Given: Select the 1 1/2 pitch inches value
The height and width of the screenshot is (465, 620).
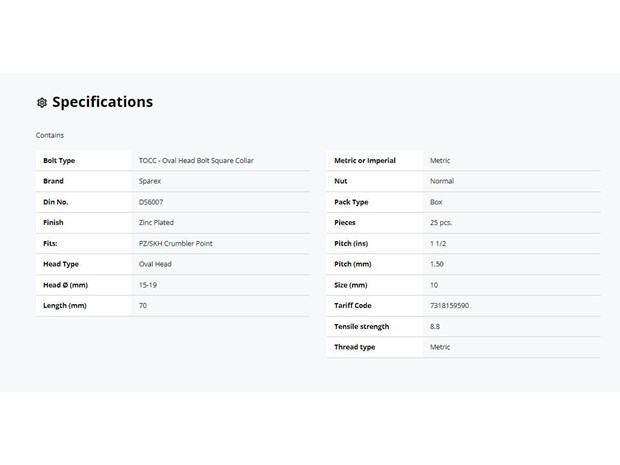Looking at the screenshot, I should point(438,243).
